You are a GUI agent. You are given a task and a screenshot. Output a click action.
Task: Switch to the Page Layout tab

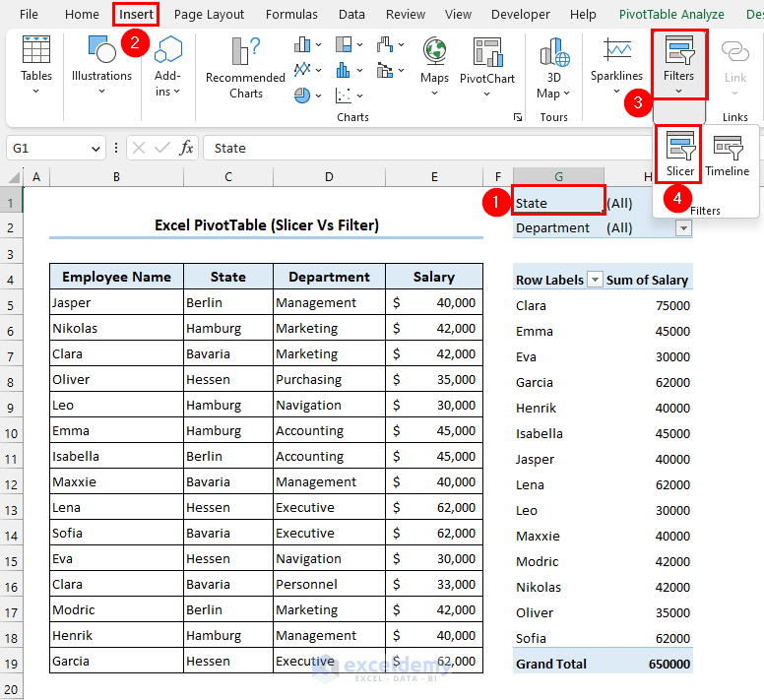209,15
